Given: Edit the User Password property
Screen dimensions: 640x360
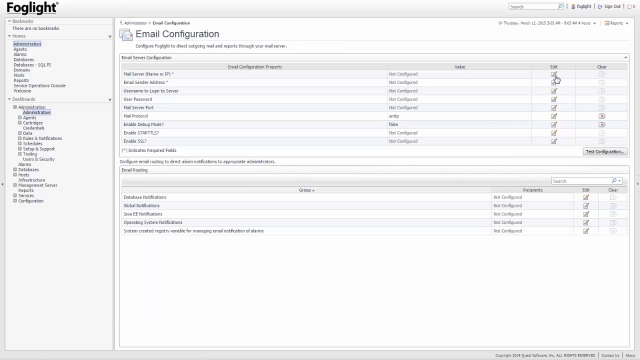Looking at the screenshot, I should click(554, 99).
